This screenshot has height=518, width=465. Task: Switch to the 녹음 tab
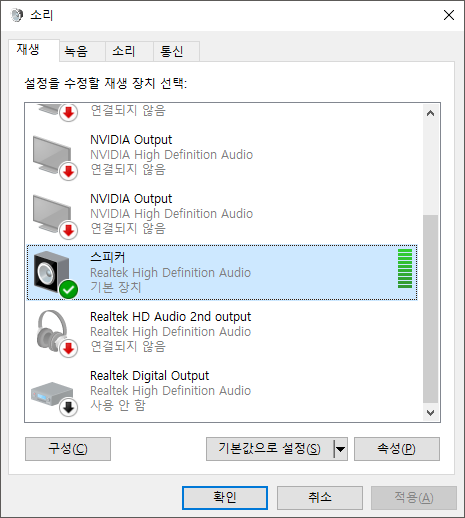(76, 51)
